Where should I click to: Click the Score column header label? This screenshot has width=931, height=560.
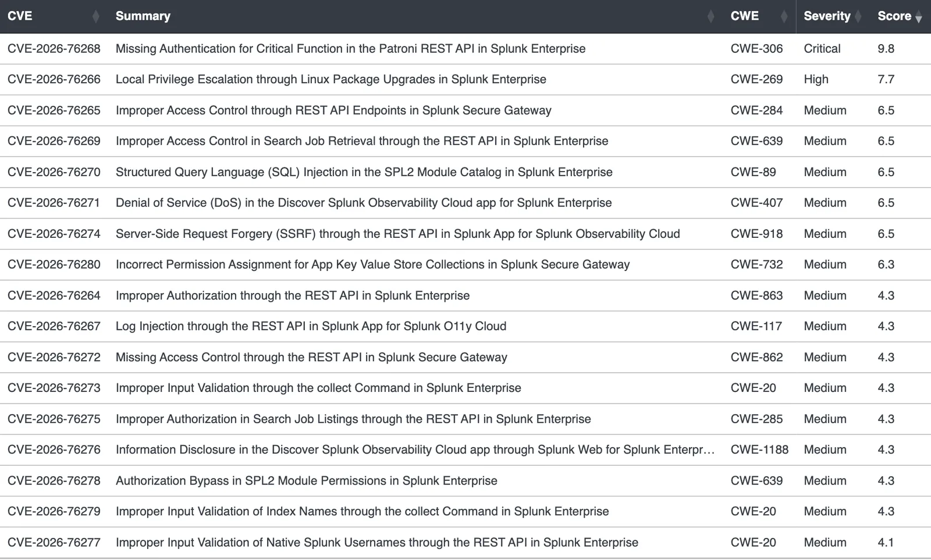tap(894, 16)
